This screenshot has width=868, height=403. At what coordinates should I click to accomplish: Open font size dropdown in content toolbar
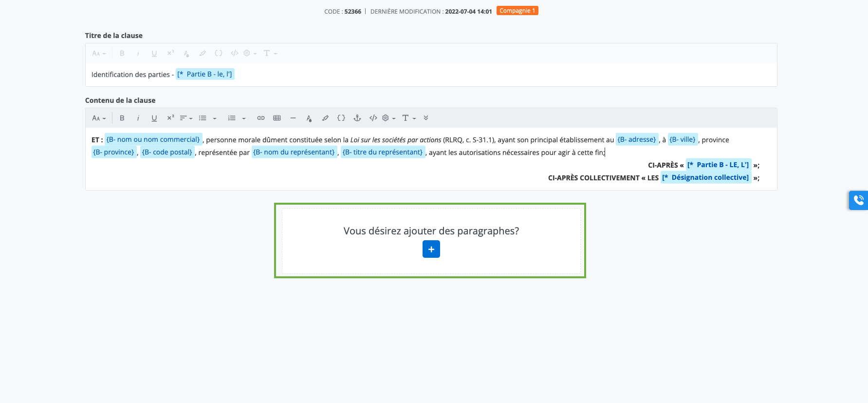pos(99,118)
